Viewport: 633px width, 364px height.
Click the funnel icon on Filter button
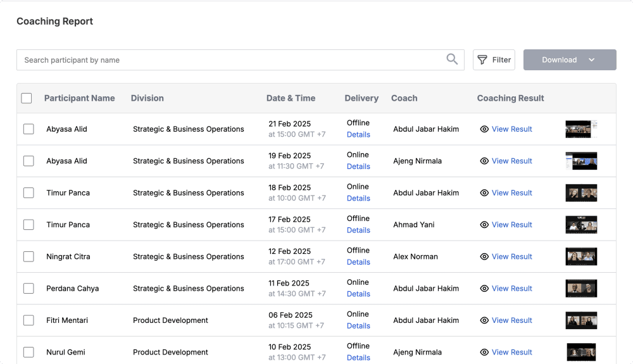[482, 60]
